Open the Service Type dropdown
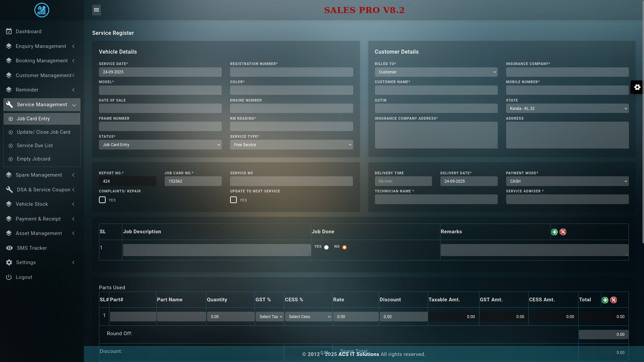The image size is (644, 362). [291, 145]
